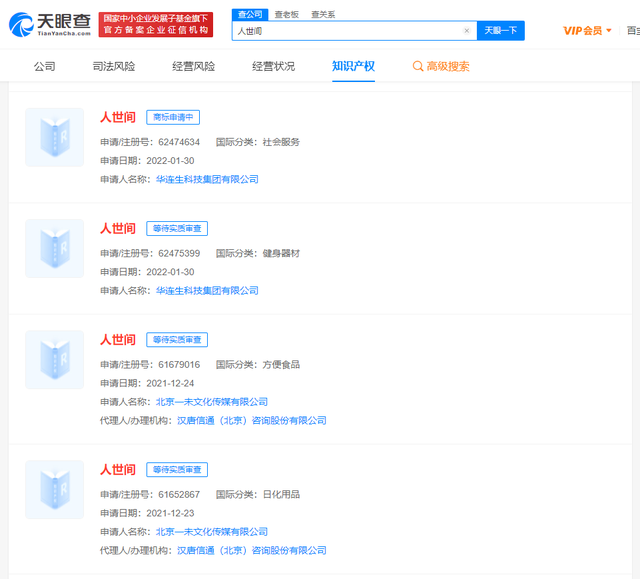Click the 商标申请中 status tag
The height and width of the screenshot is (579, 640).
[x=173, y=118]
